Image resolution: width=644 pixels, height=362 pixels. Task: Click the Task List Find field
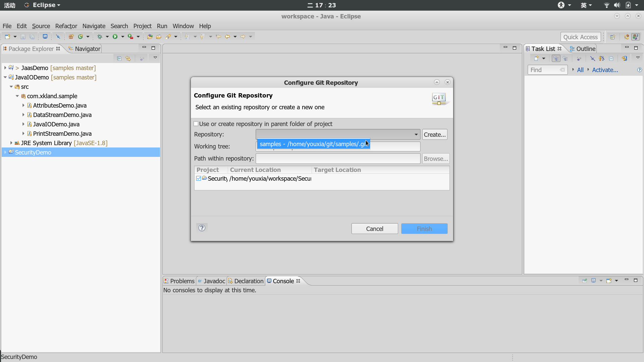547,70
